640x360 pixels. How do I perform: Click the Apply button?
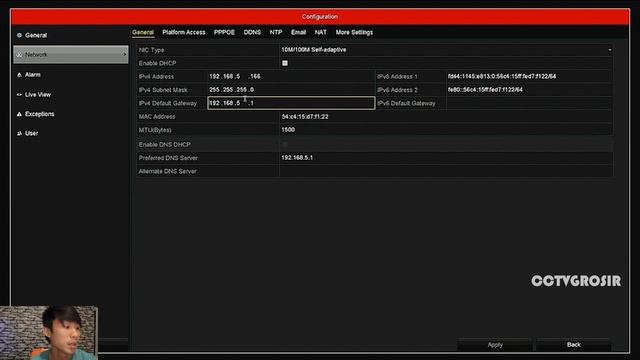point(495,345)
